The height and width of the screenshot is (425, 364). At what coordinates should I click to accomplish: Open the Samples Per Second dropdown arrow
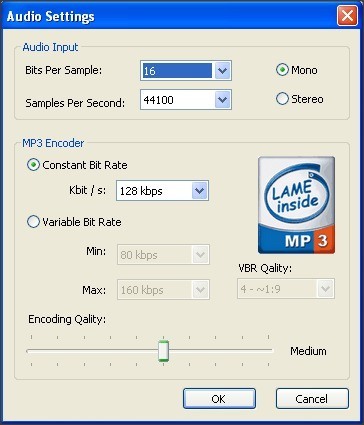(x=222, y=100)
